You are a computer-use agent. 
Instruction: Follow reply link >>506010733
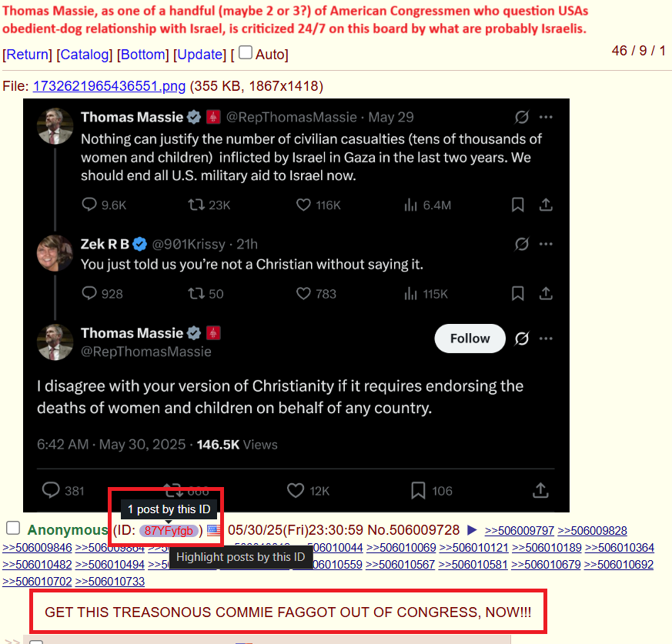click(x=110, y=582)
